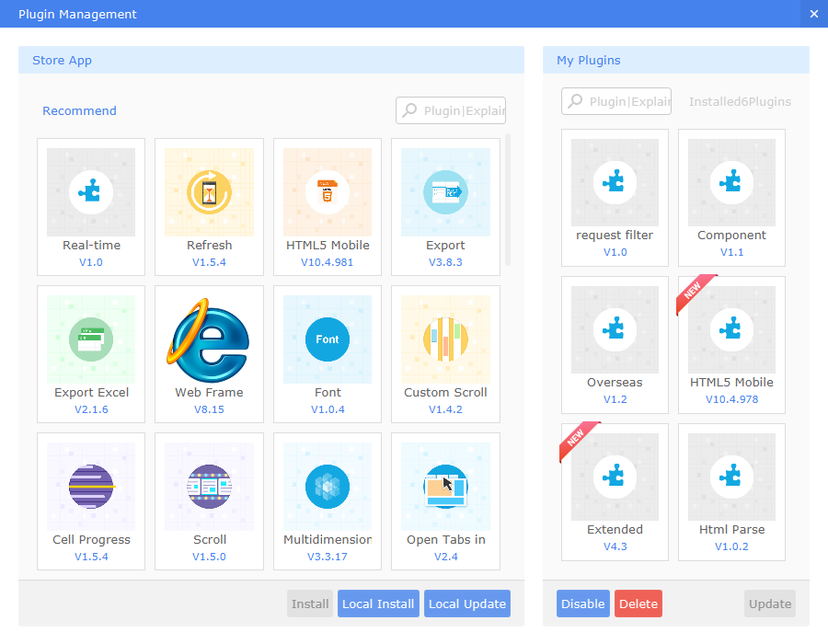Select the installed Component plugin icon

[731, 183]
